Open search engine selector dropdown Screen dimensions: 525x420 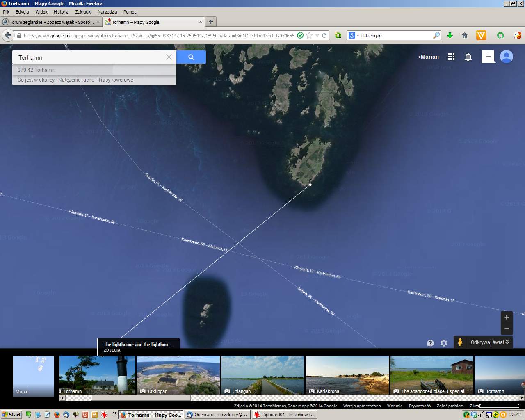tap(358, 36)
